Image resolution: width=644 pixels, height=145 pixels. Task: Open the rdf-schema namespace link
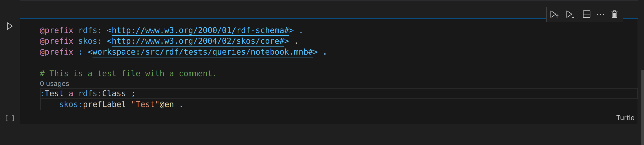(x=200, y=31)
